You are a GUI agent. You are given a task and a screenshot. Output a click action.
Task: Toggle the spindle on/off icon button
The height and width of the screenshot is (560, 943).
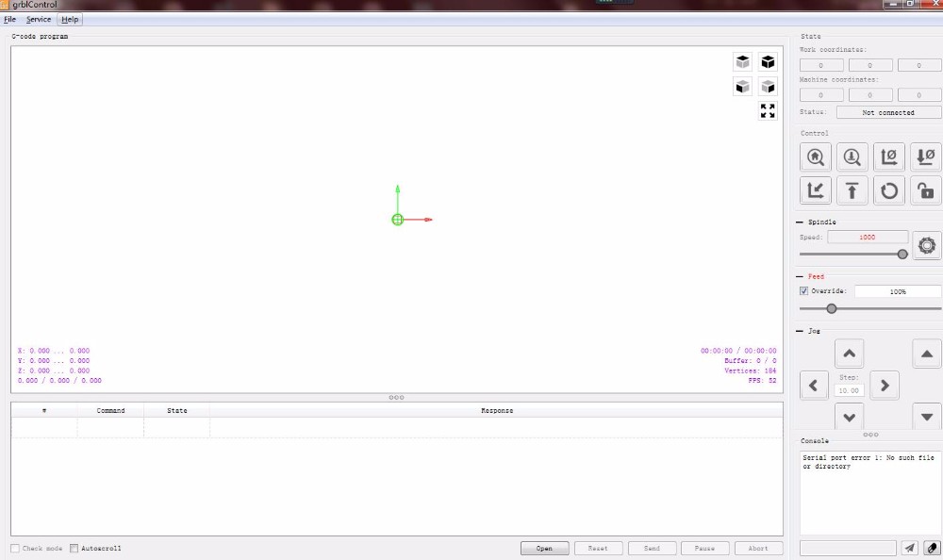(927, 245)
